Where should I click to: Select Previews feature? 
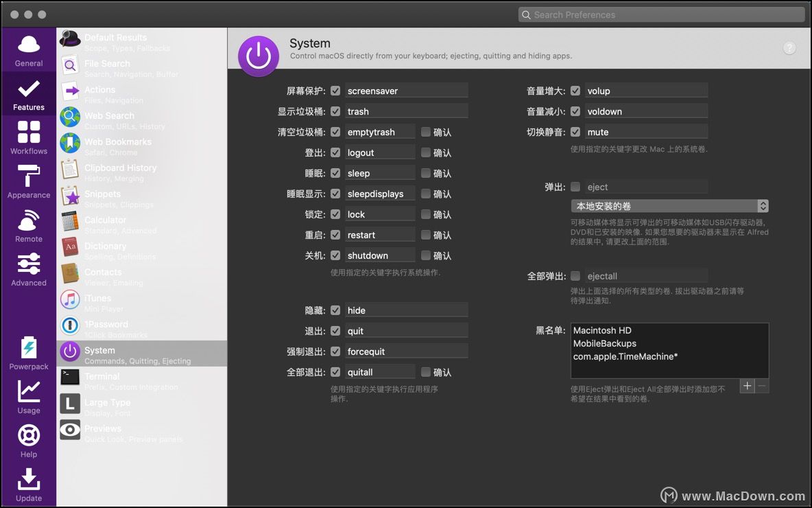pos(141,432)
